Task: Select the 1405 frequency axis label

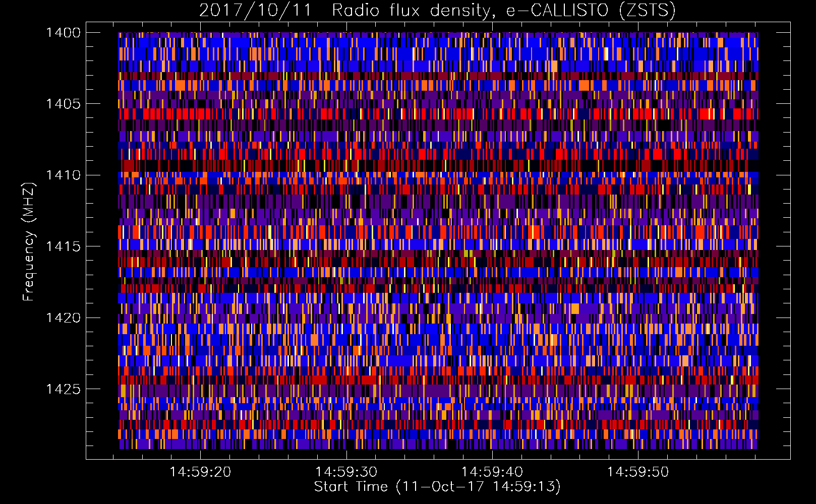Action: click(x=63, y=104)
